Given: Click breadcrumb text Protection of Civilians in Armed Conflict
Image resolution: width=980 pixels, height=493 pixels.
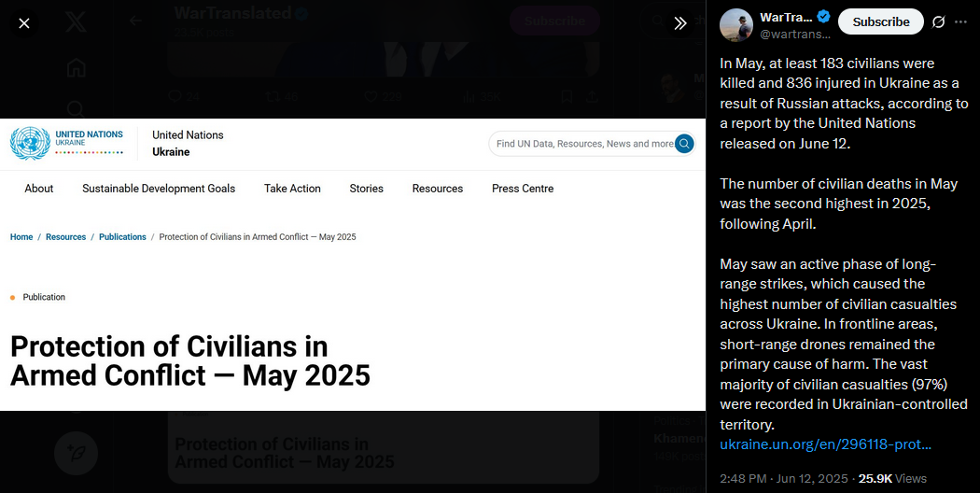Looking at the screenshot, I should (258, 237).
